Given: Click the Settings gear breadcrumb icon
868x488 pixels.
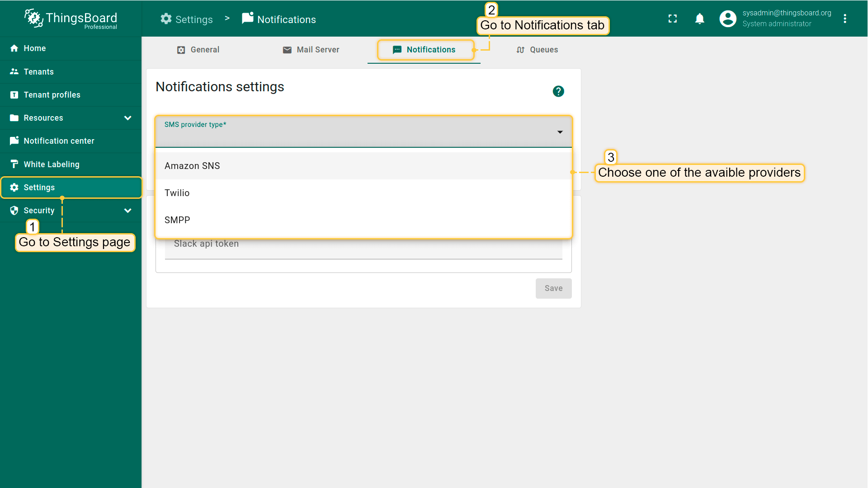Looking at the screenshot, I should tap(166, 19).
